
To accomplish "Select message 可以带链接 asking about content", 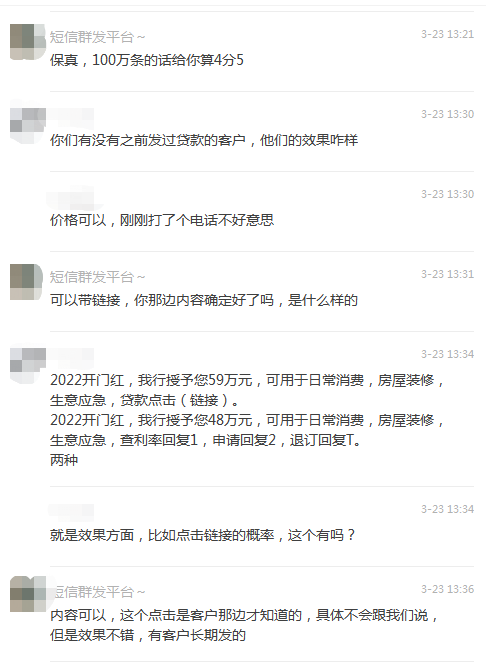I will (203, 300).
